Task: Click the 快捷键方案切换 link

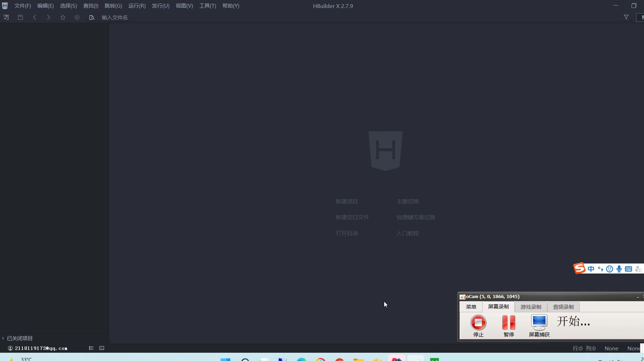Action: [416, 217]
